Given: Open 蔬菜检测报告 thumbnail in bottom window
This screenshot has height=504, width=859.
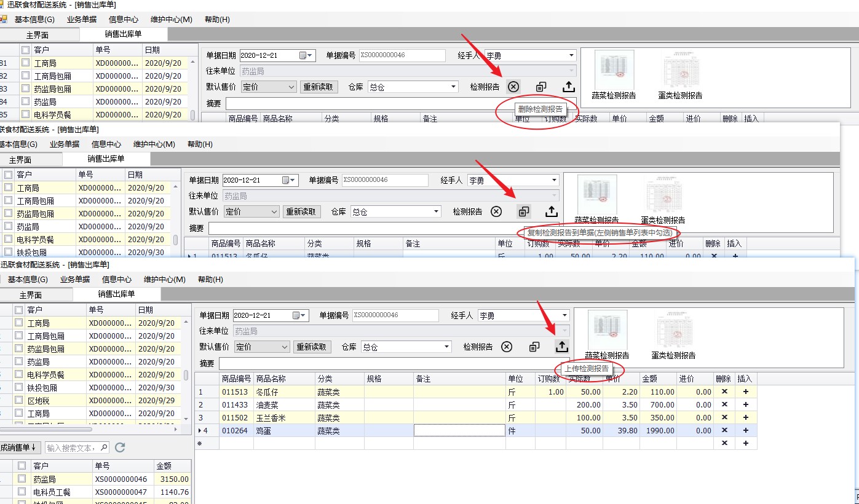Looking at the screenshot, I should pyautogui.click(x=608, y=335).
